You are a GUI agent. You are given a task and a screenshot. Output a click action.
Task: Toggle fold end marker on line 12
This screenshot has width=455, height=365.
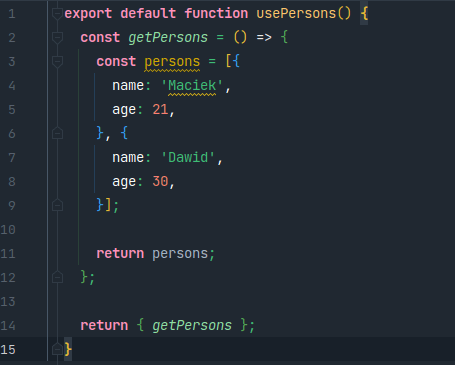pos(57,277)
